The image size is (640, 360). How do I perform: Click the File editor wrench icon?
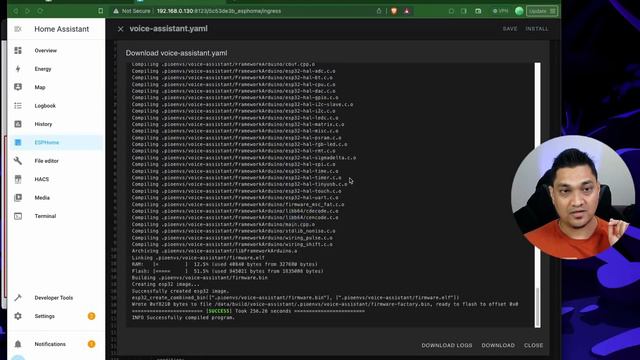point(18,160)
